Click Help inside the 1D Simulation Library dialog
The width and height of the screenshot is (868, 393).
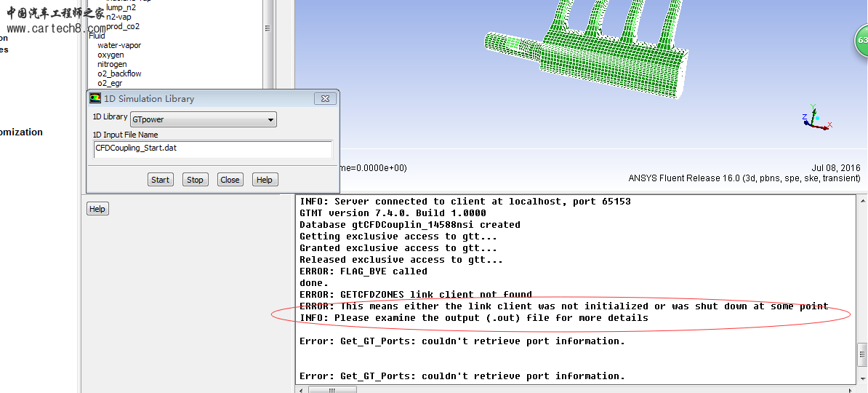coord(265,180)
